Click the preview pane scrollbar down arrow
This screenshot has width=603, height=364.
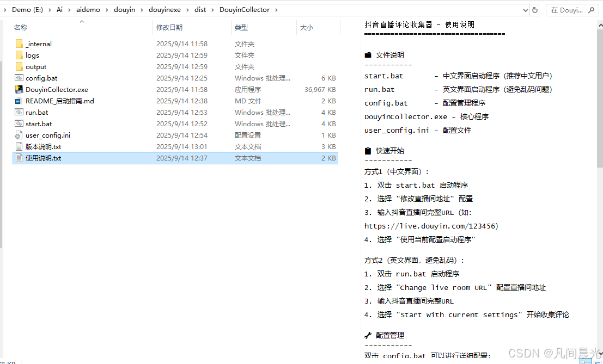600,354
